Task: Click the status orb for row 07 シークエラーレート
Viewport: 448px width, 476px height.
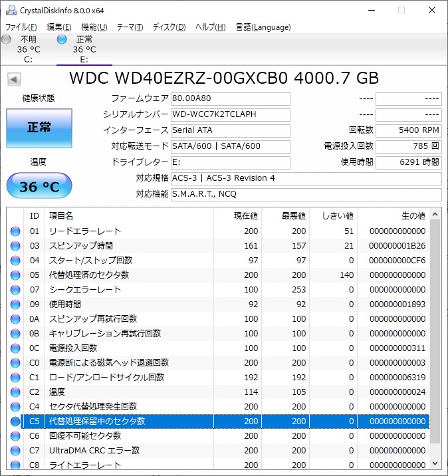Action: (x=15, y=290)
